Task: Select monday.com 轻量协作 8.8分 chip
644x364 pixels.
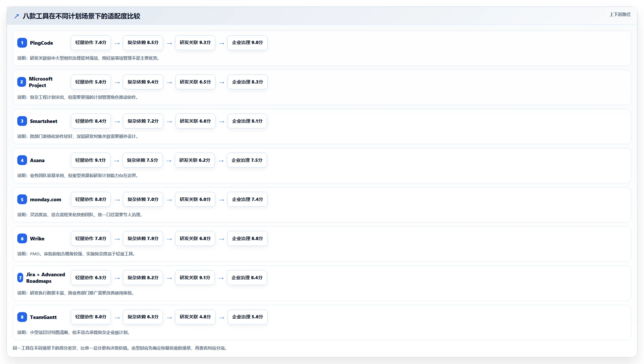Action: (x=91, y=199)
